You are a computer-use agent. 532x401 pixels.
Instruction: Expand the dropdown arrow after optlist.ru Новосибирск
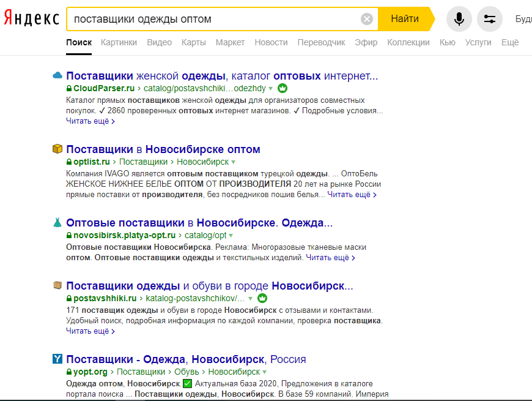[x=233, y=162]
